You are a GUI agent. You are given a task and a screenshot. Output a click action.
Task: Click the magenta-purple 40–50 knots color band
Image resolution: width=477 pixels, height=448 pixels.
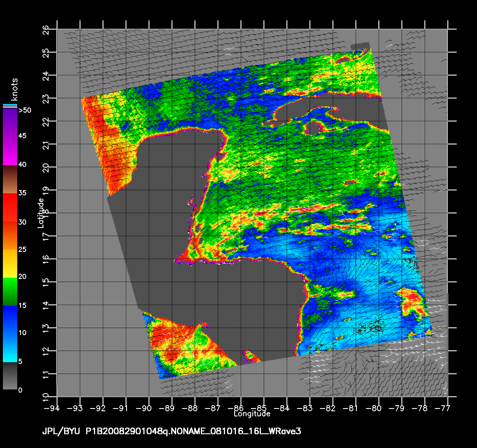pos(10,137)
